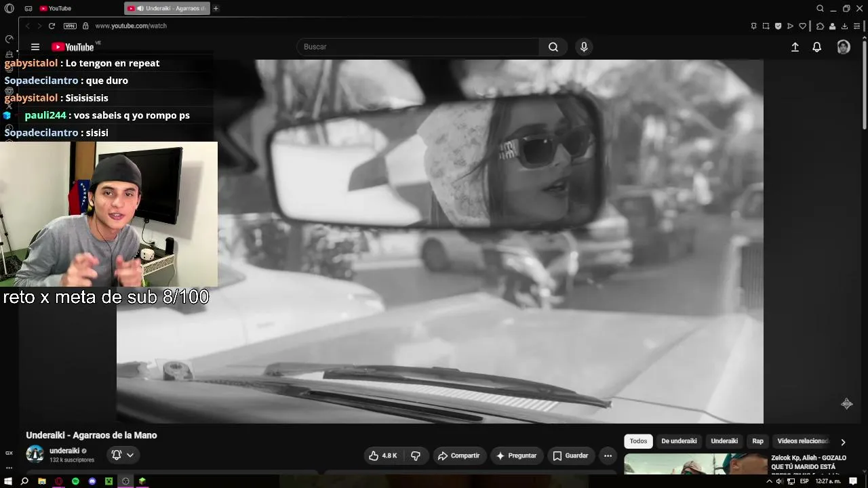Select the Rap filter chip

(757, 441)
